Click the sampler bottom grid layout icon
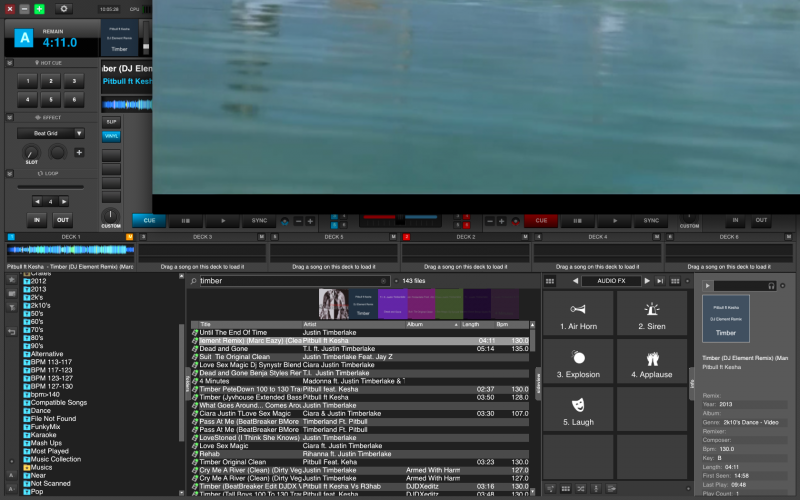800x500 pixels. click(565, 488)
